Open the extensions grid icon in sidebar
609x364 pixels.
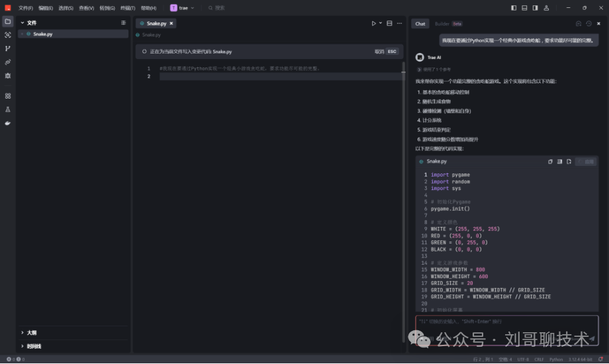tap(8, 96)
